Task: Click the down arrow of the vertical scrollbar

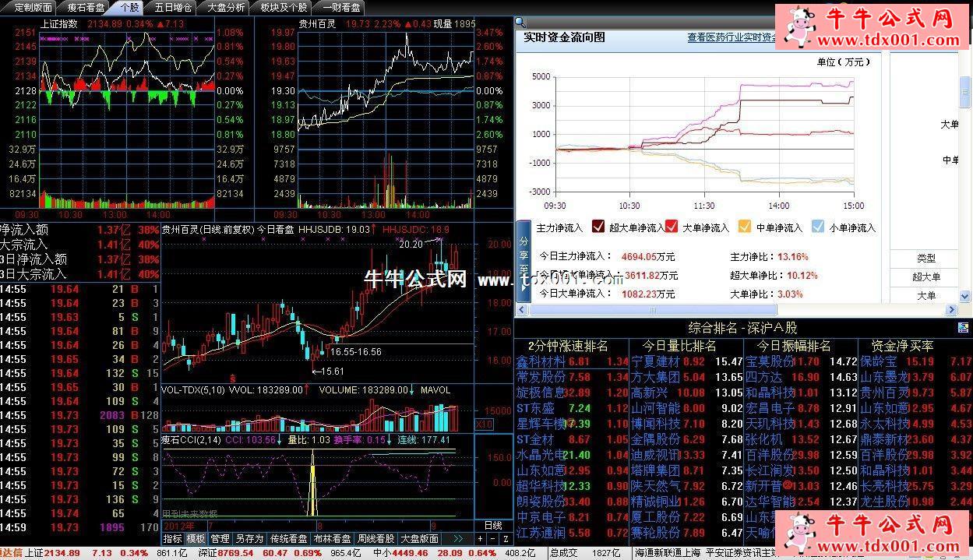Action: (966, 296)
